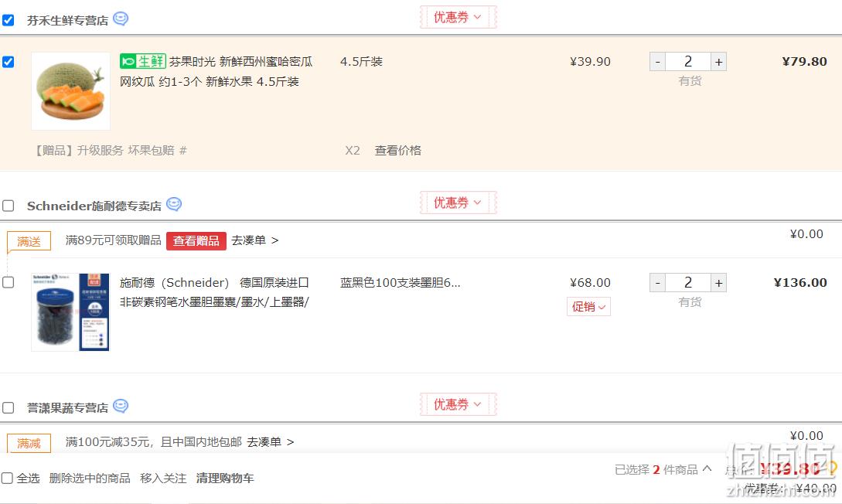The width and height of the screenshot is (842, 504).
Task: Expand 优惠券 dropdown for 营潇果蔬专营店
Action: click(458, 405)
